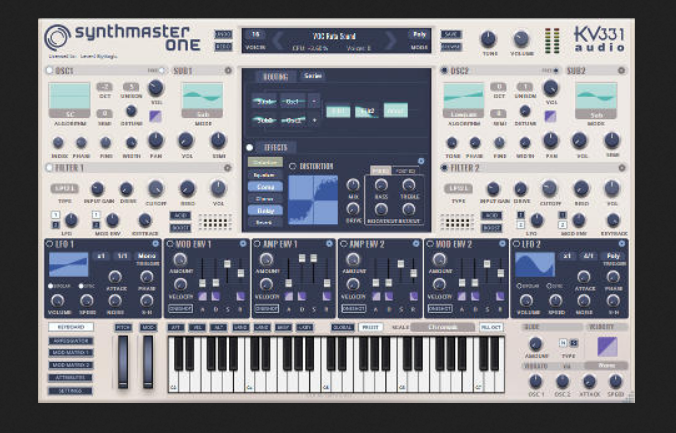Open the Filter 2 settings gear icon

pos(622,168)
